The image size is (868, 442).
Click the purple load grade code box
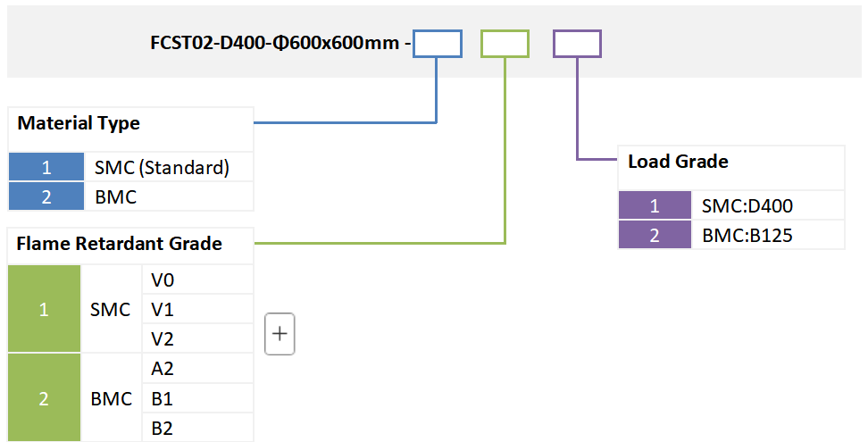(x=577, y=44)
